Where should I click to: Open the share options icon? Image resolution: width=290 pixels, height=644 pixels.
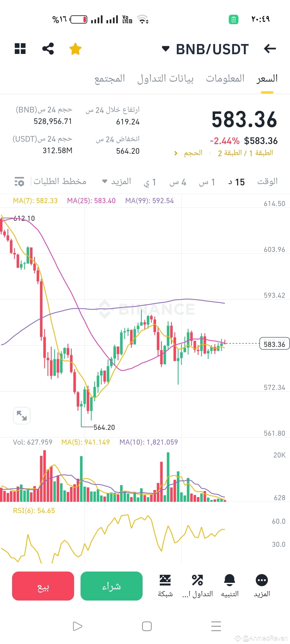tap(48, 49)
